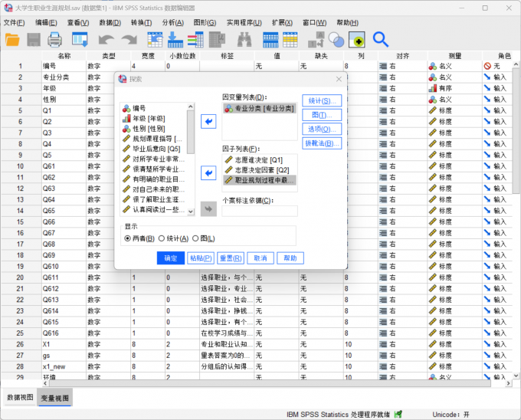Screen dimensions: 521x420
Task: Click the Insert cases icon
Action: point(270,40)
